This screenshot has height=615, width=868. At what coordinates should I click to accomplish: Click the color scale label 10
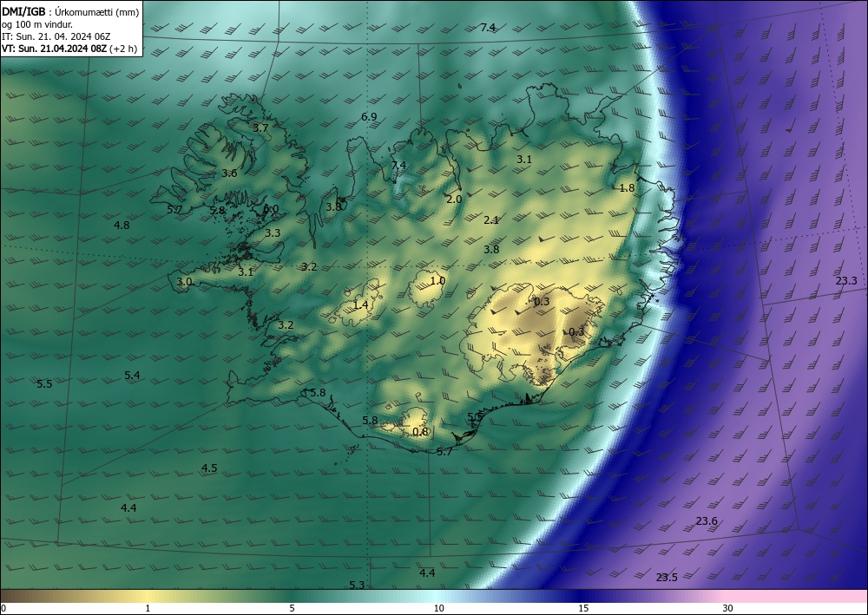coord(438,609)
